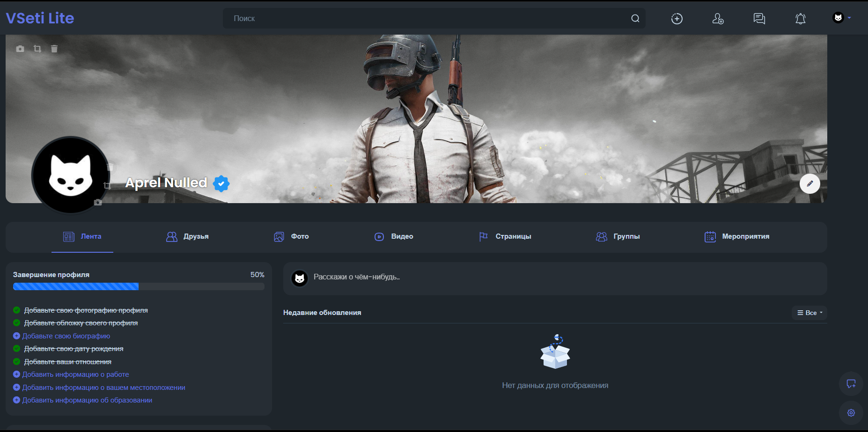
Task: Click completed item Добавьте обложку своего профиля
Action: [81, 323]
